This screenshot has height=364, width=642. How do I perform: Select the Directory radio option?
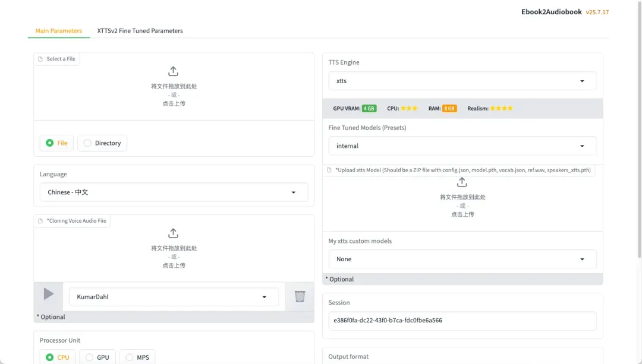102,143
